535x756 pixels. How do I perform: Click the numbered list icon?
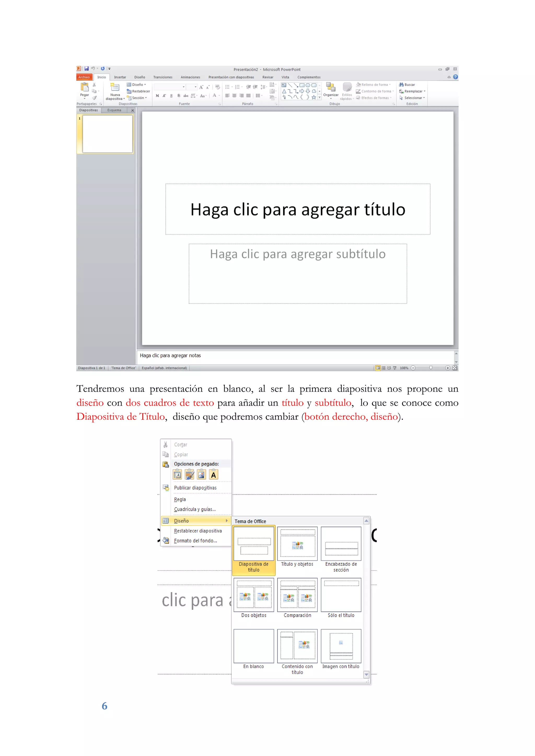237,87
